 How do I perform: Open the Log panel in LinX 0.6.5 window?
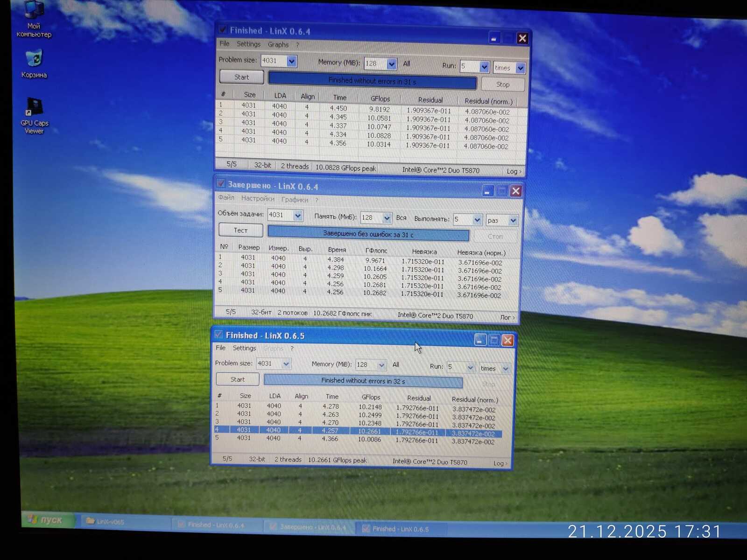[x=500, y=463]
